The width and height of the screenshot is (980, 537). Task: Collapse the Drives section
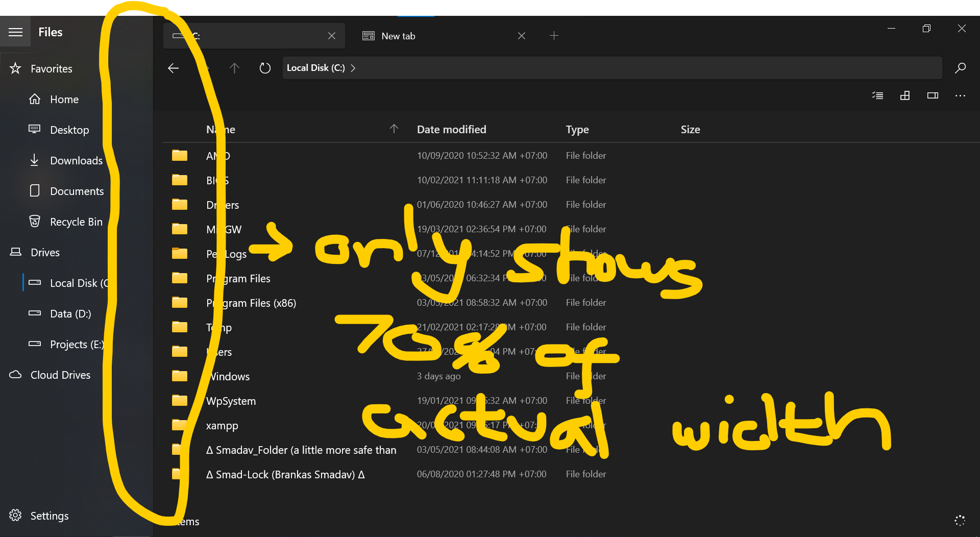(45, 252)
